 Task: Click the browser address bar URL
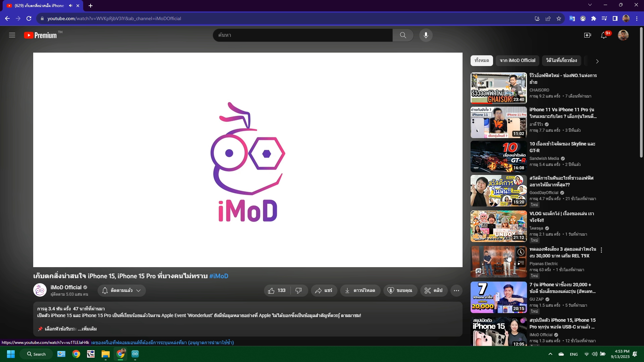pyautogui.click(x=114, y=18)
